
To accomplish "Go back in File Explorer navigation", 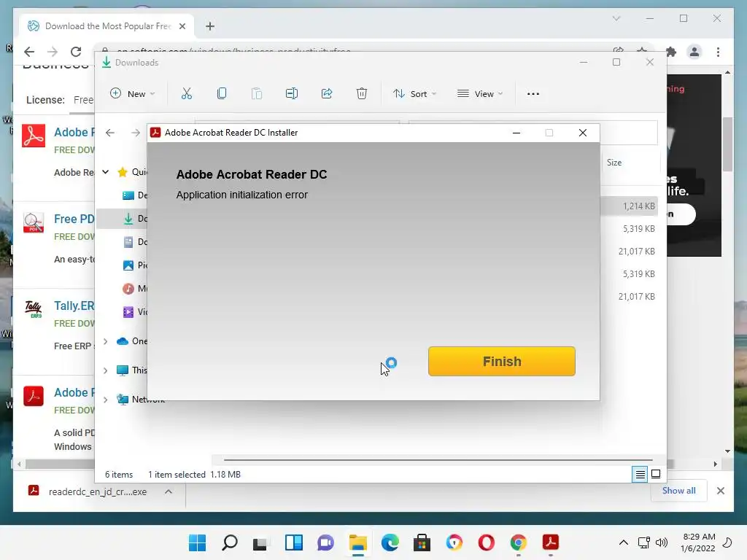I will pos(110,133).
